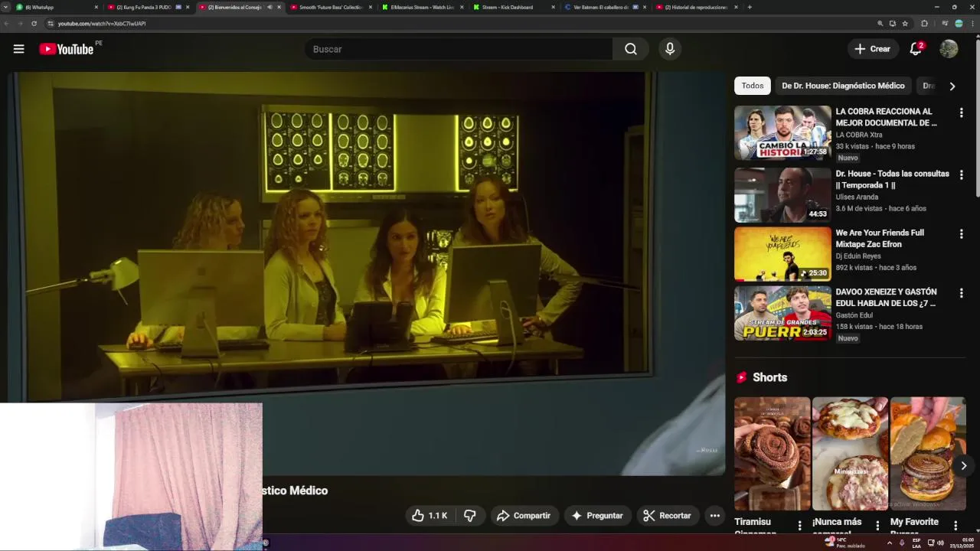This screenshot has width=980, height=551.
Task: Open the notifications bell
Action: click(916, 49)
